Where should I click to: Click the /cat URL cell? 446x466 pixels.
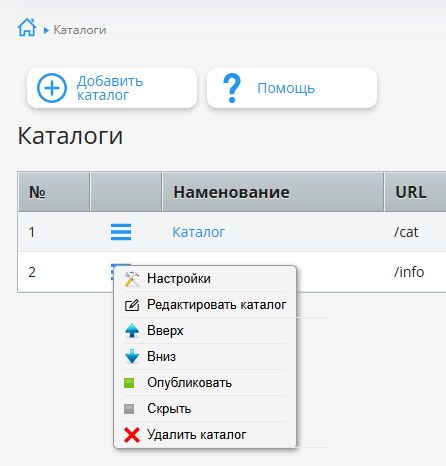click(406, 232)
